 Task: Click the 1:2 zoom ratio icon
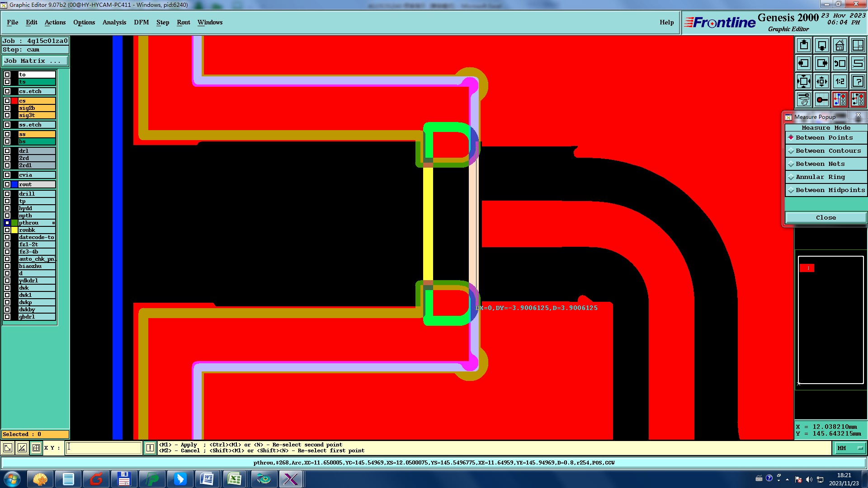(x=840, y=81)
